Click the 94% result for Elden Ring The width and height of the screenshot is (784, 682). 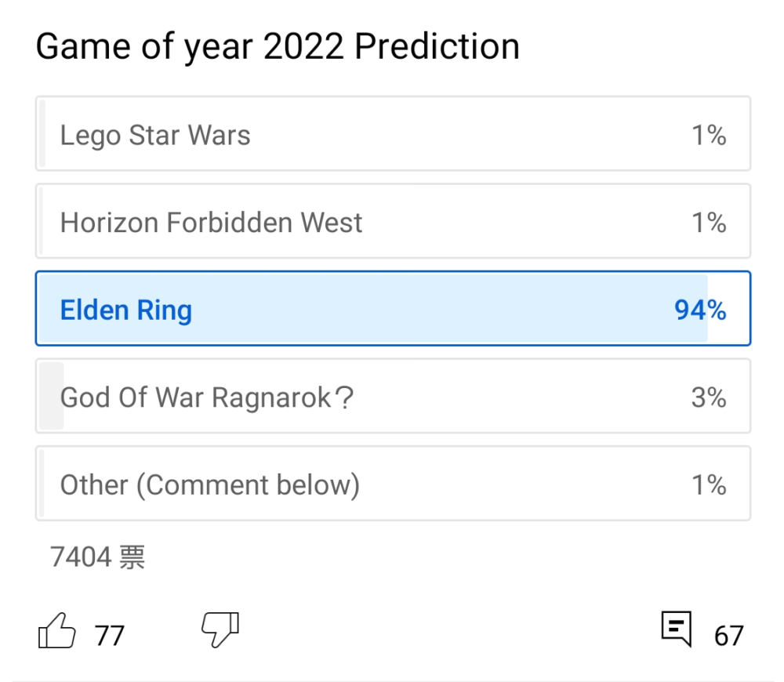click(x=700, y=310)
